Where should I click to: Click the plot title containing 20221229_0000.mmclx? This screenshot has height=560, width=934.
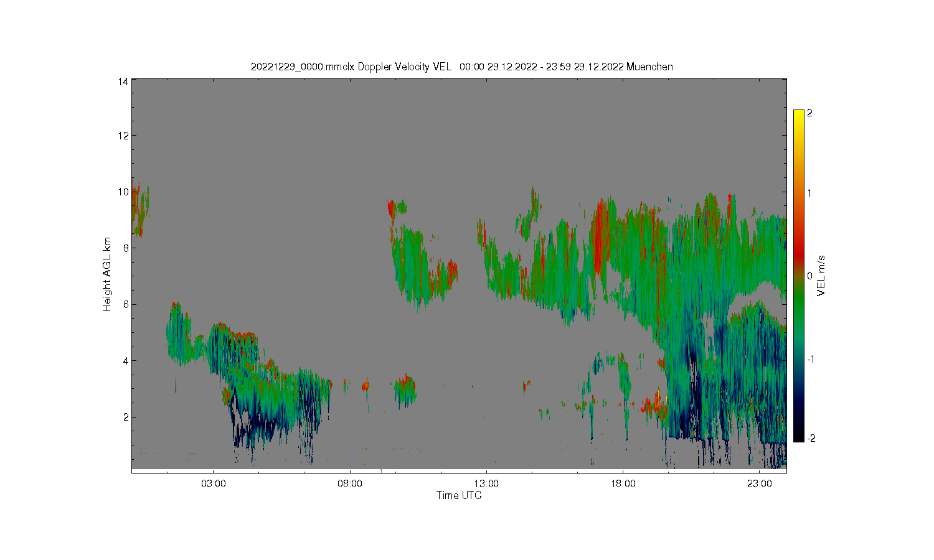coord(461,67)
